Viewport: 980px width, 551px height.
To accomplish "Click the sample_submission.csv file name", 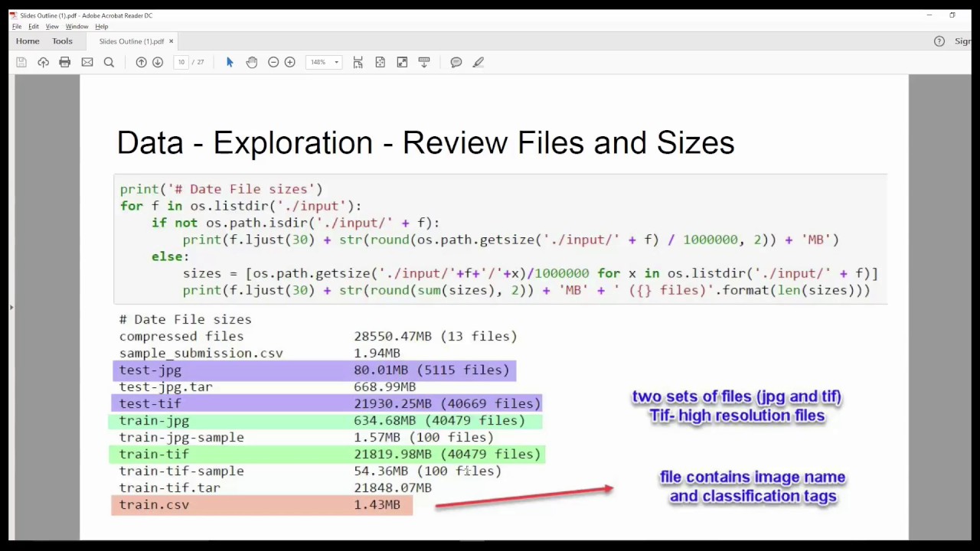I will coord(201,354).
